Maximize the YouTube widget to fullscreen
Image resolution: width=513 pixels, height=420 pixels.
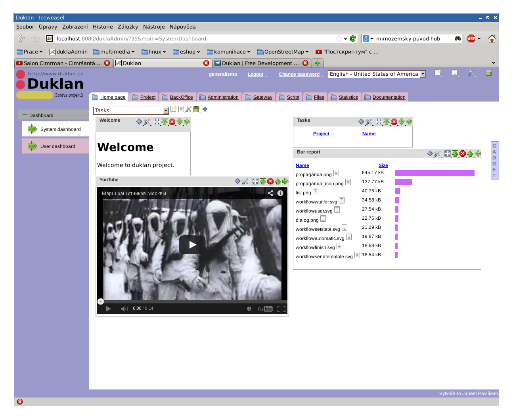(255, 181)
